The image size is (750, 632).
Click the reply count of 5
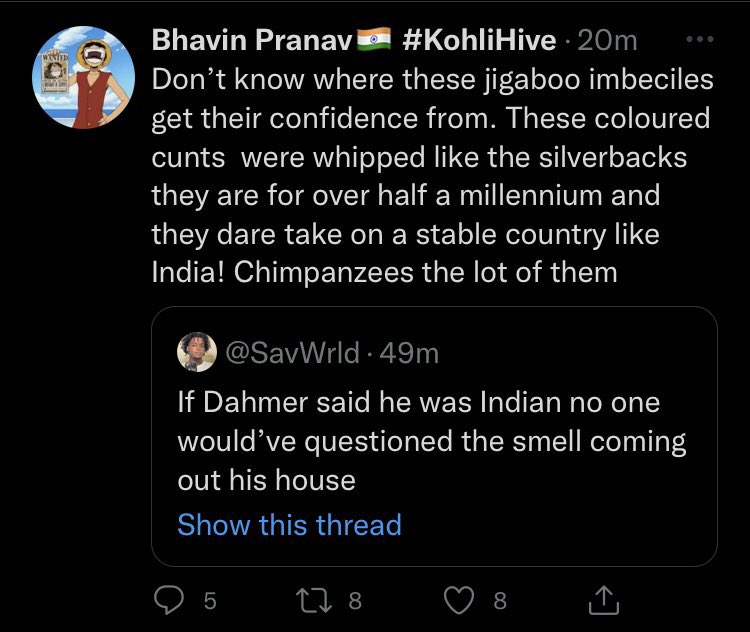(x=209, y=600)
